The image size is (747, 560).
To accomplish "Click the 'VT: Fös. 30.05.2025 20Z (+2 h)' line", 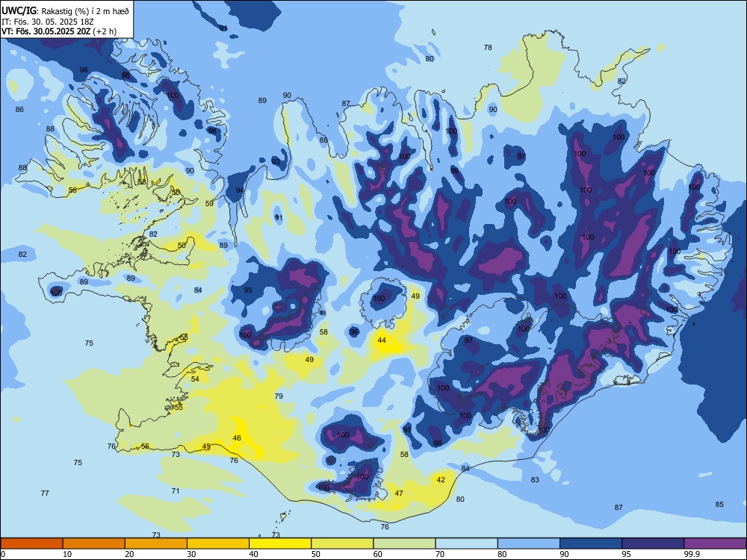I will pos(58,31).
